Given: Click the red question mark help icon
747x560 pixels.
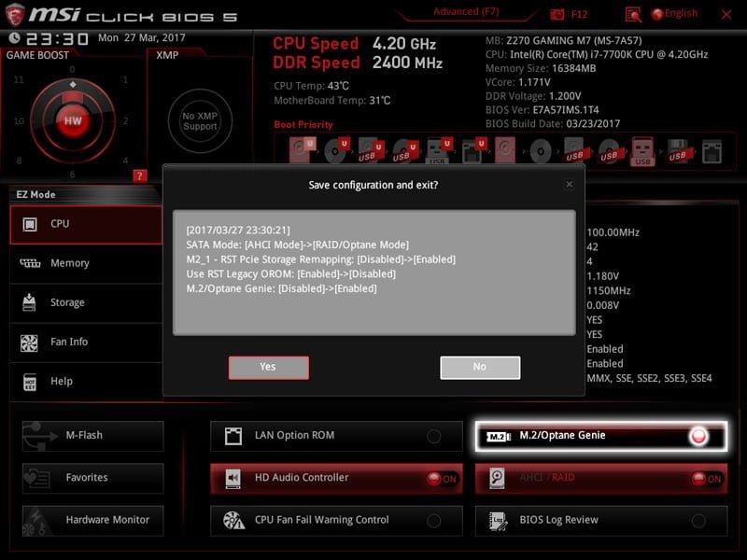Looking at the screenshot, I should pyautogui.click(x=140, y=175).
